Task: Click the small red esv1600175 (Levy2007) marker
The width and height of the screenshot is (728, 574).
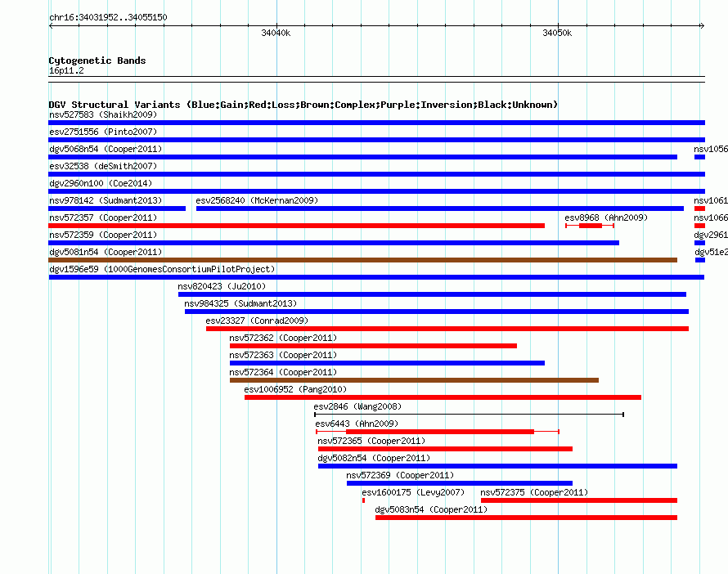Action: click(363, 500)
